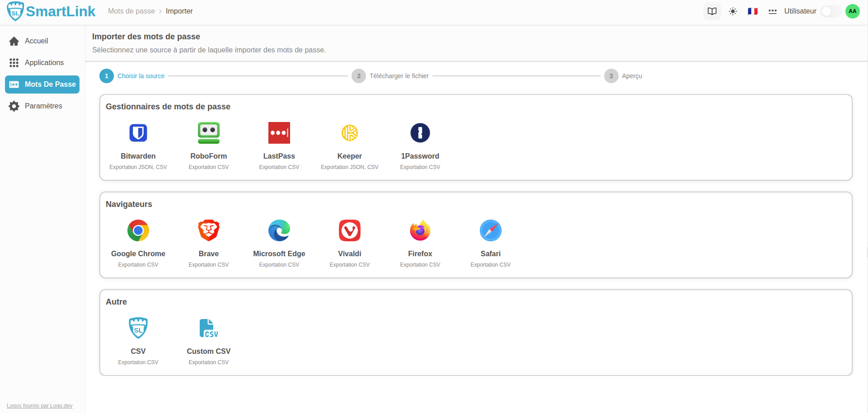The width and height of the screenshot is (868, 413).
Task: Select the Custom CSV option
Action: pyautogui.click(x=208, y=329)
